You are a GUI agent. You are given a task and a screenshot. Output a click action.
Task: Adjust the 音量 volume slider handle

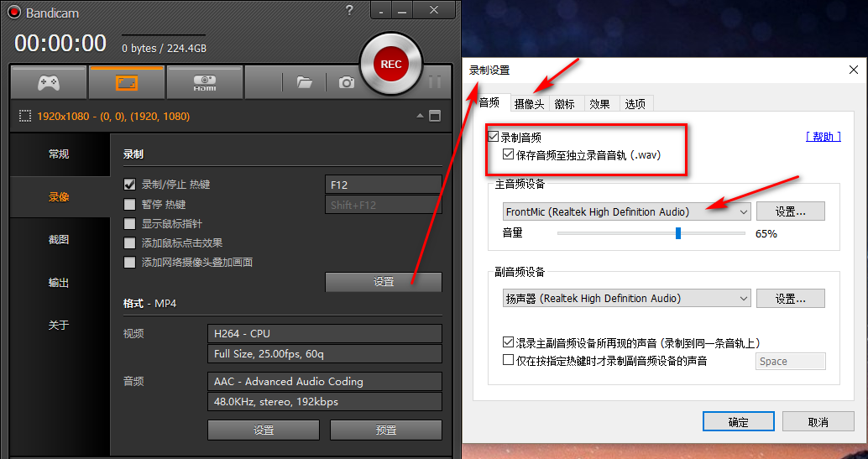click(678, 233)
